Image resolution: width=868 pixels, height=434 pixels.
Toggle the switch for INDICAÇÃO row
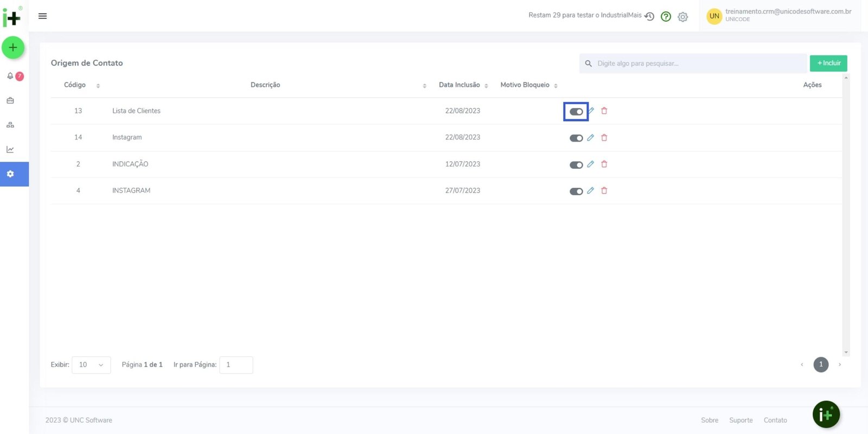(576, 165)
